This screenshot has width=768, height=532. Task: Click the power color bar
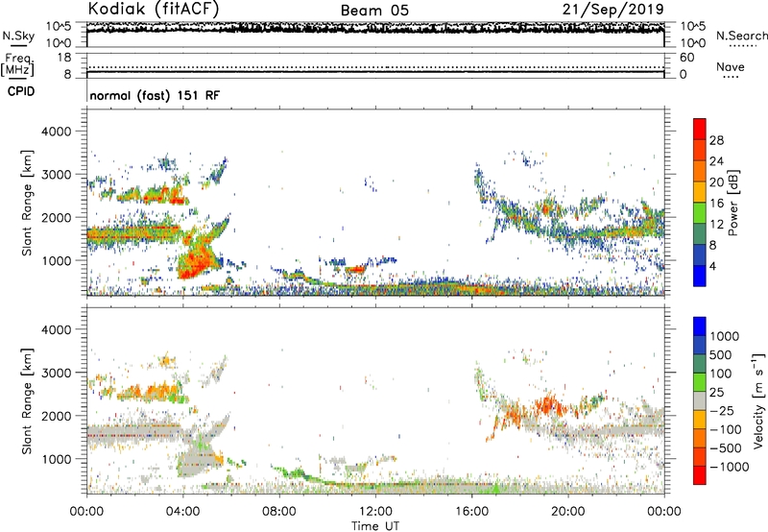(x=700, y=203)
